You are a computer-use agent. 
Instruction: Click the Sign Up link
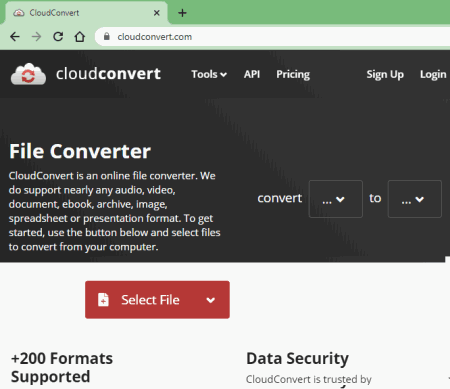(x=385, y=74)
